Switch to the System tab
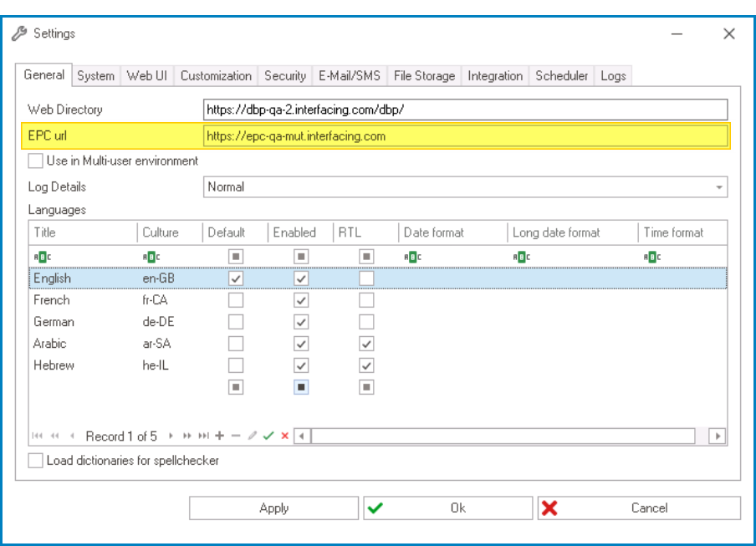This screenshot has width=756, height=546. 96,75
